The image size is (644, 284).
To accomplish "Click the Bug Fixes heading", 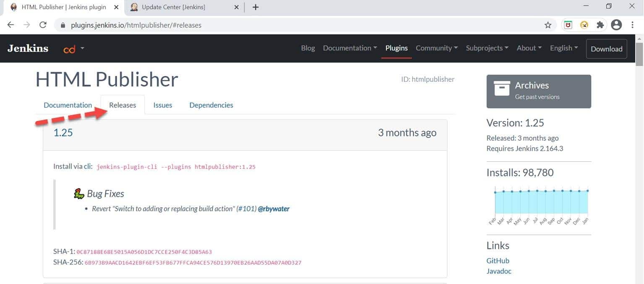I will 105,194.
